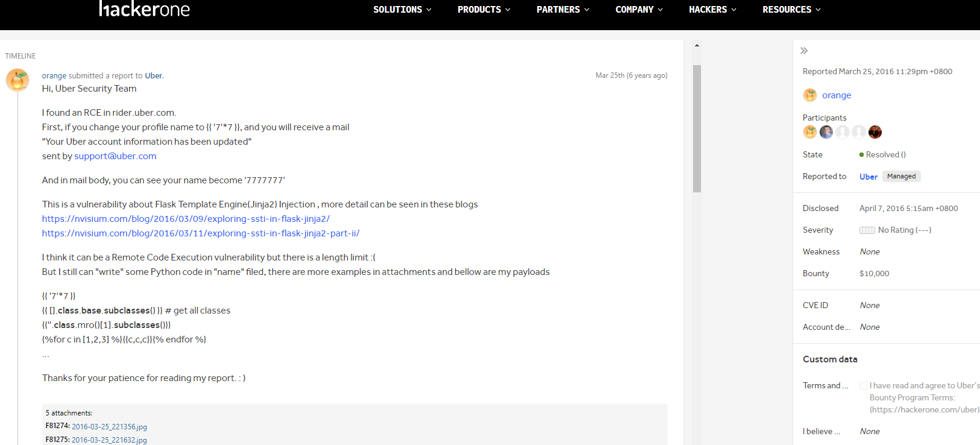Tick the Uber terms agreement checkbox
Screen dimensions: 980x445
click(x=863, y=386)
